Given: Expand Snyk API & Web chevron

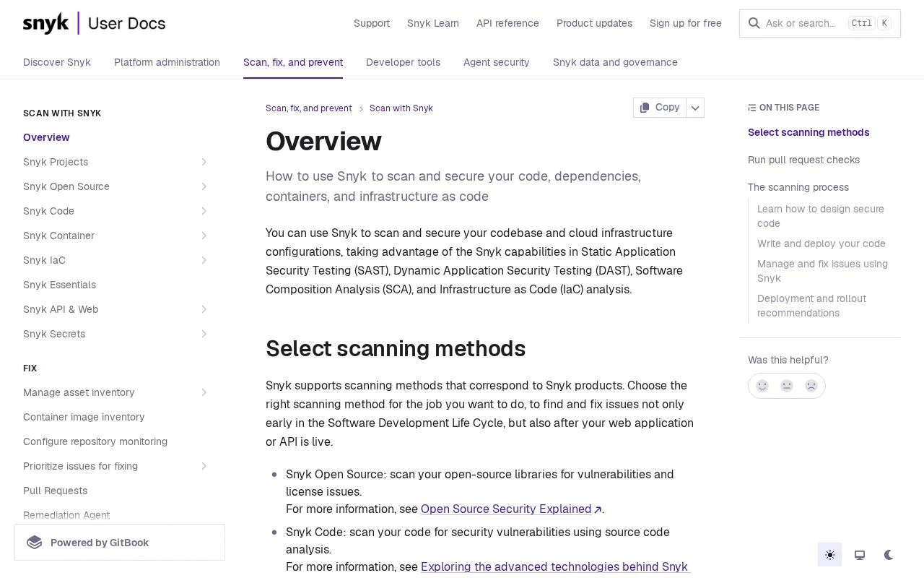Looking at the screenshot, I should click(204, 309).
